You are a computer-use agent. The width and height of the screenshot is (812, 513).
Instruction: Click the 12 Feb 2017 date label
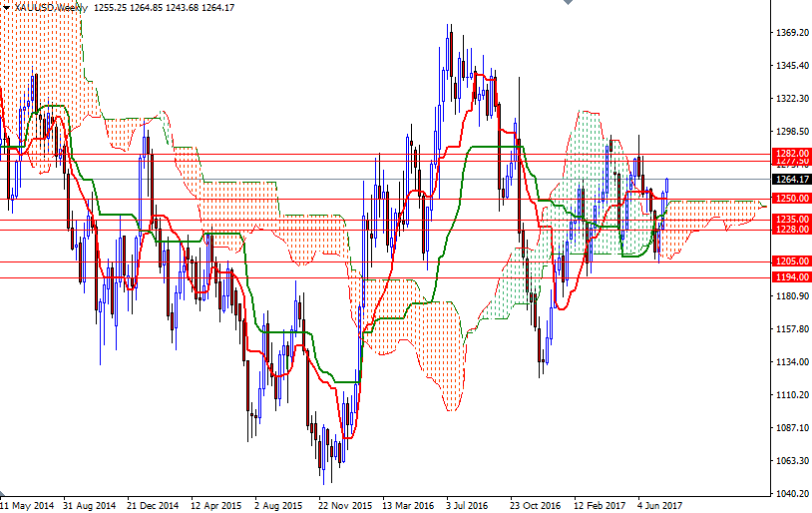pyautogui.click(x=600, y=505)
